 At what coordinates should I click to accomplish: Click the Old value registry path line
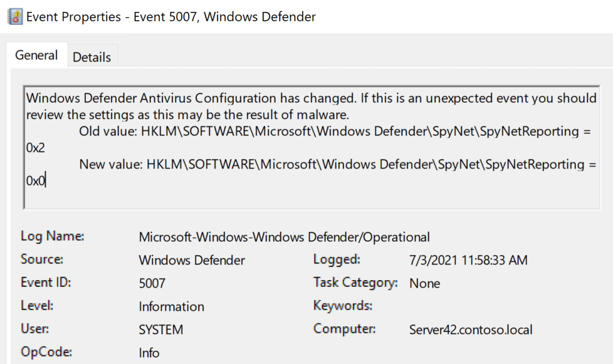pos(336,131)
